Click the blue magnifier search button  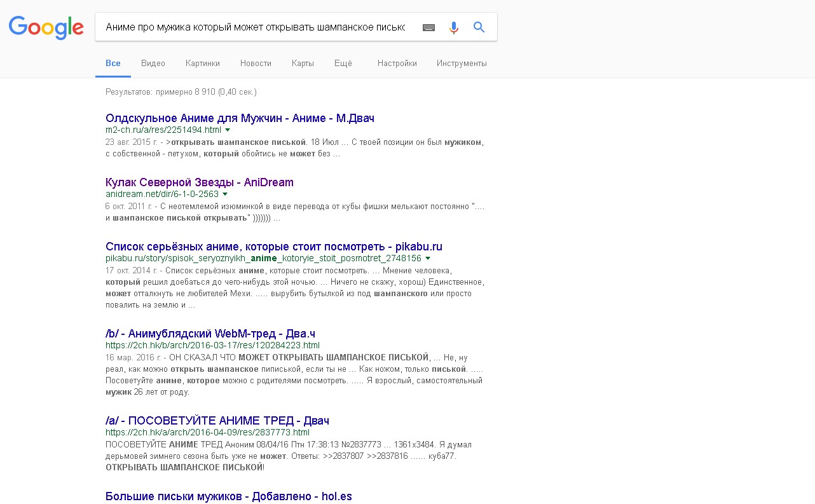(x=479, y=27)
